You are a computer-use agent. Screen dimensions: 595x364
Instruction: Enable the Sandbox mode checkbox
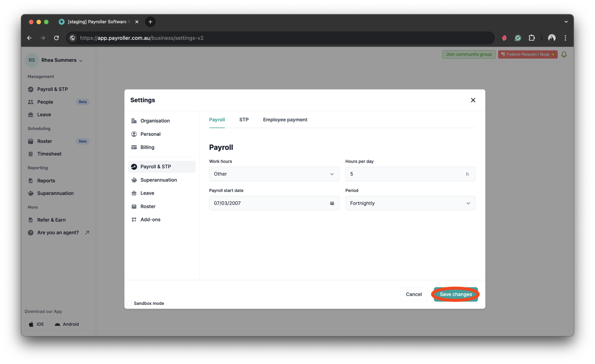[x=129, y=303]
